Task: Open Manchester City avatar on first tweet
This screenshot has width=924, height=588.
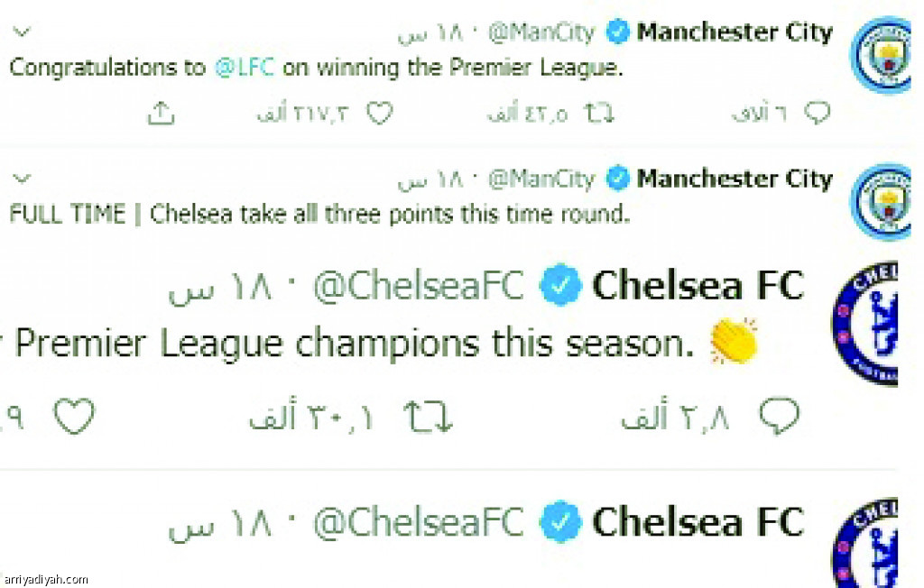Action: (881, 55)
